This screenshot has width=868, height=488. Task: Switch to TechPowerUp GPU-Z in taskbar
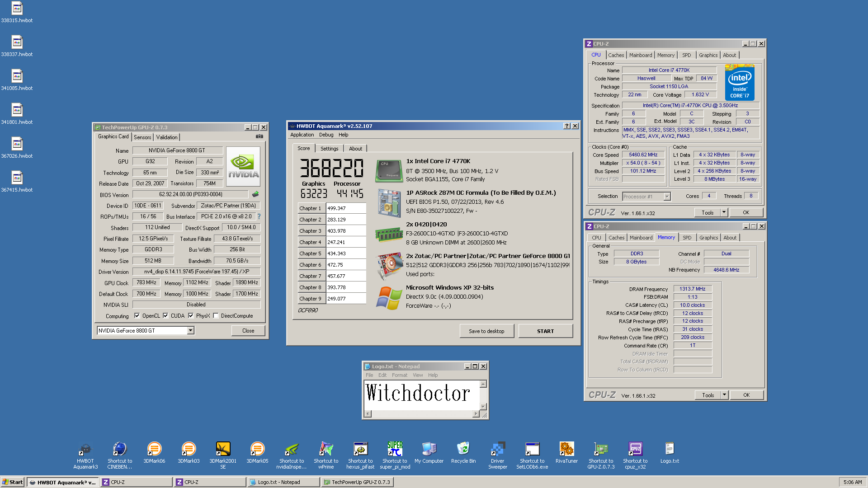357,482
